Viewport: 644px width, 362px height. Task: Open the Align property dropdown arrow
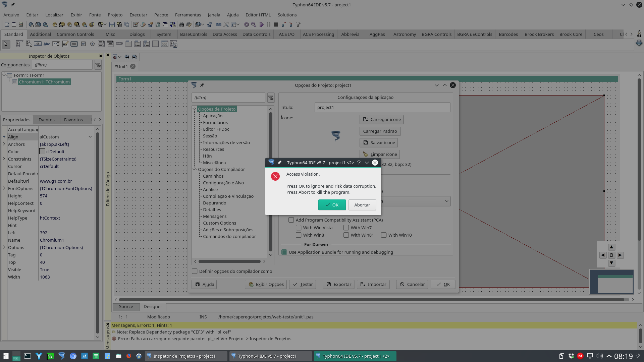(90, 137)
